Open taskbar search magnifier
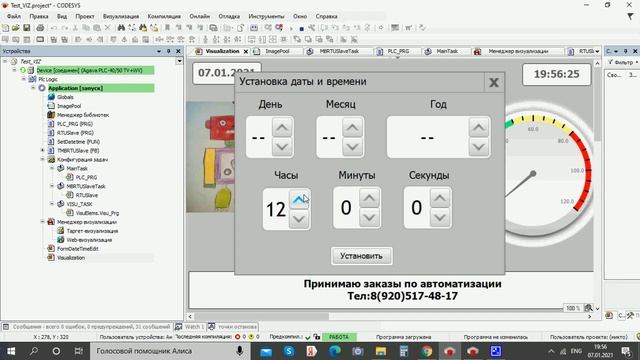The image size is (640, 360). tap(34, 351)
